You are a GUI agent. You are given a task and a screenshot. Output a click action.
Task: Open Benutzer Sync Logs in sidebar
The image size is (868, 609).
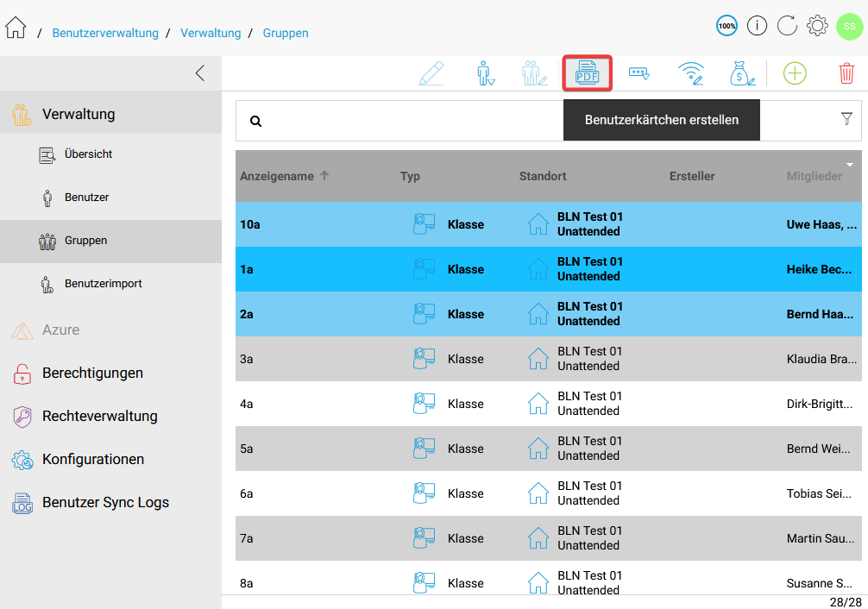[110, 503]
